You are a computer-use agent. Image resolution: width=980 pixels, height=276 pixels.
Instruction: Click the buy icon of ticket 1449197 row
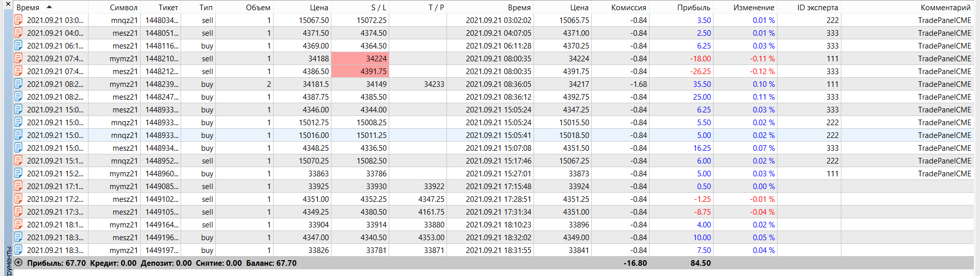click(x=18, y=250)
